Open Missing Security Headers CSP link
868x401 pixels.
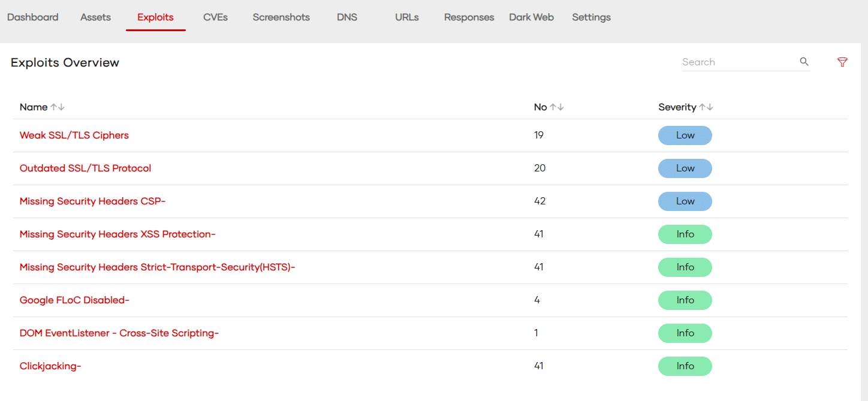pyautogui.click(x=92, y=201)
